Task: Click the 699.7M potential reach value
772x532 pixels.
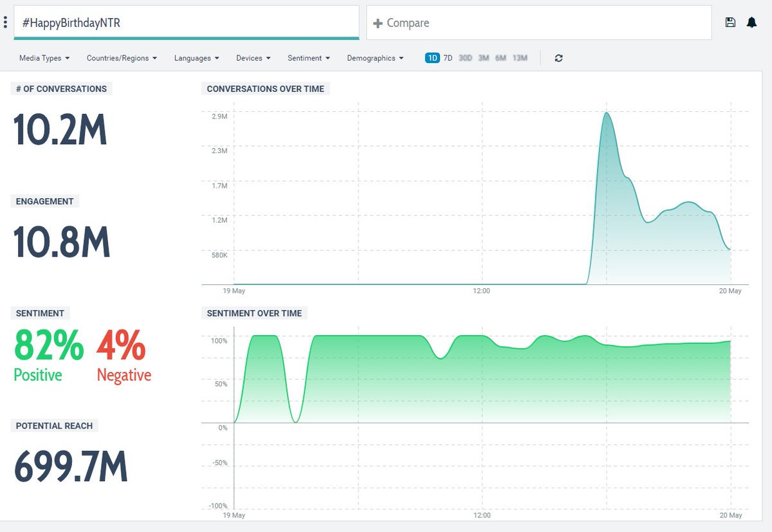Action: tap(71, 468)
